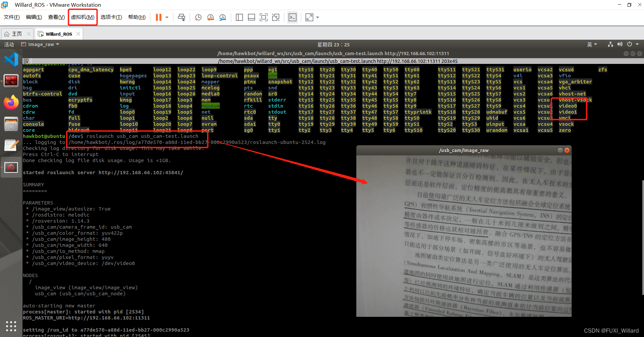Screen dimensions: 644x337
Task: Click the terminal split layout grid icon
Action: [26, 61]
